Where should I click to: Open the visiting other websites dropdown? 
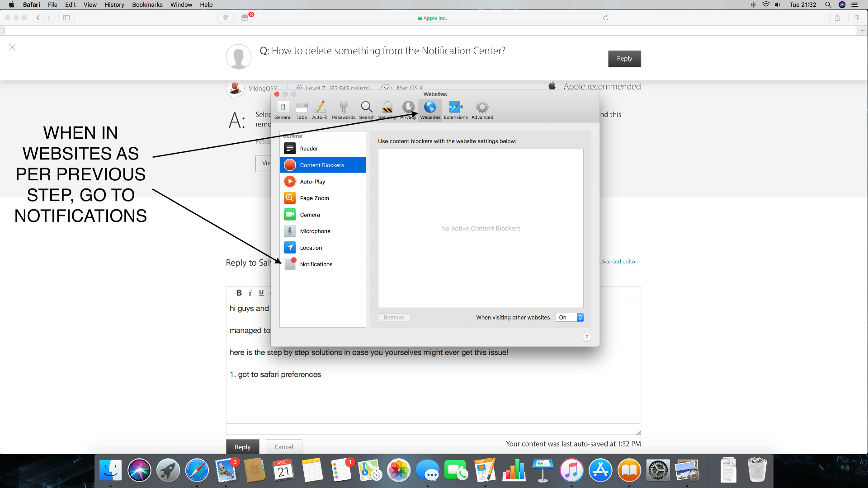(x=570, y=318)
